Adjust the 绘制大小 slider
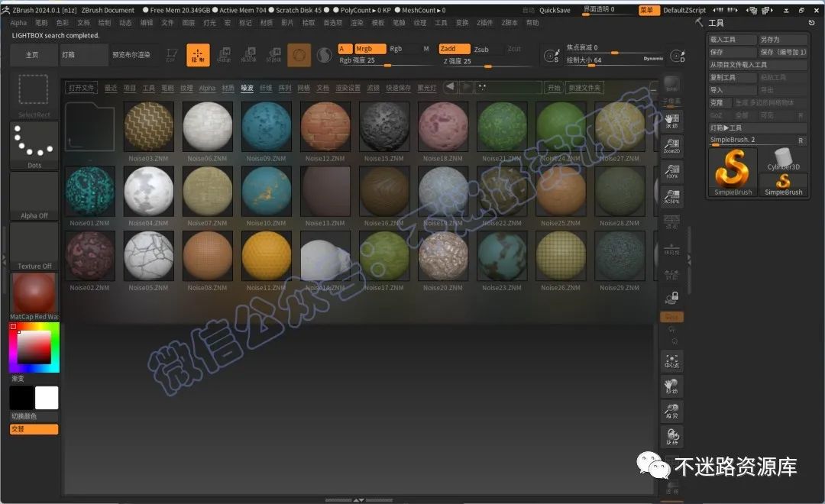 (x=614, y=60)
